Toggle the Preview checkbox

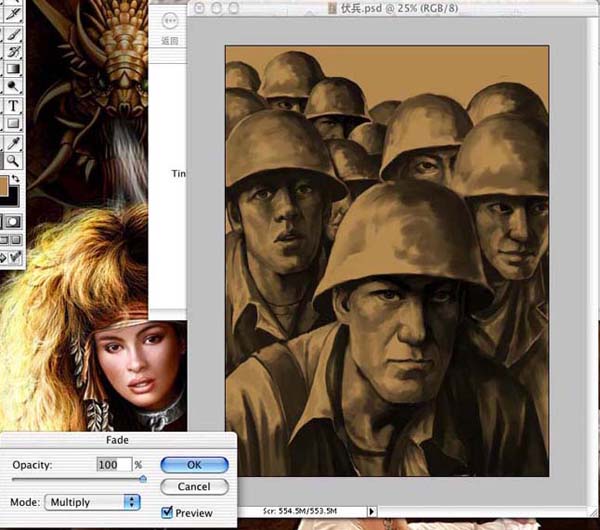(167, 512)
